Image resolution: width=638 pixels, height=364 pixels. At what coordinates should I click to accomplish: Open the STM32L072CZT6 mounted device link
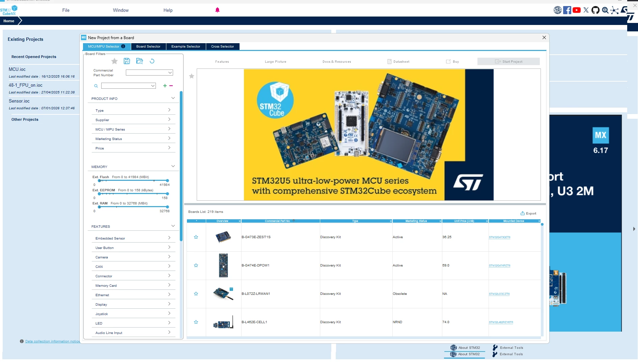[x=499, y=294]
